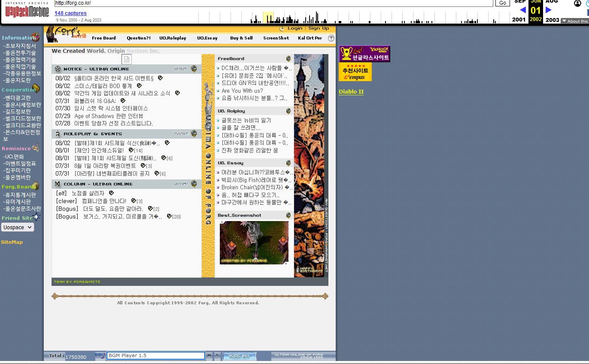
Task: Open the help question-mark icon
Action: tap(331, 38)
